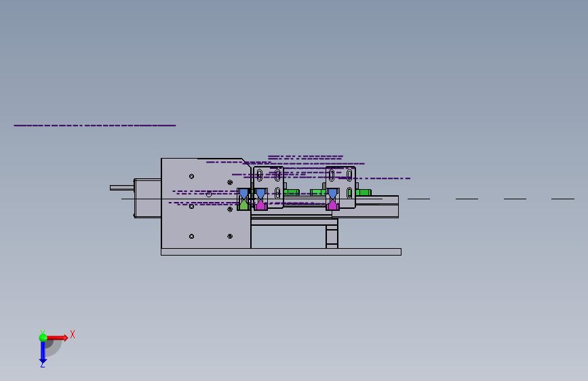588x381 pixels.
Task: Select the bottom-left screw hole on housing plate
Action: 192,236
